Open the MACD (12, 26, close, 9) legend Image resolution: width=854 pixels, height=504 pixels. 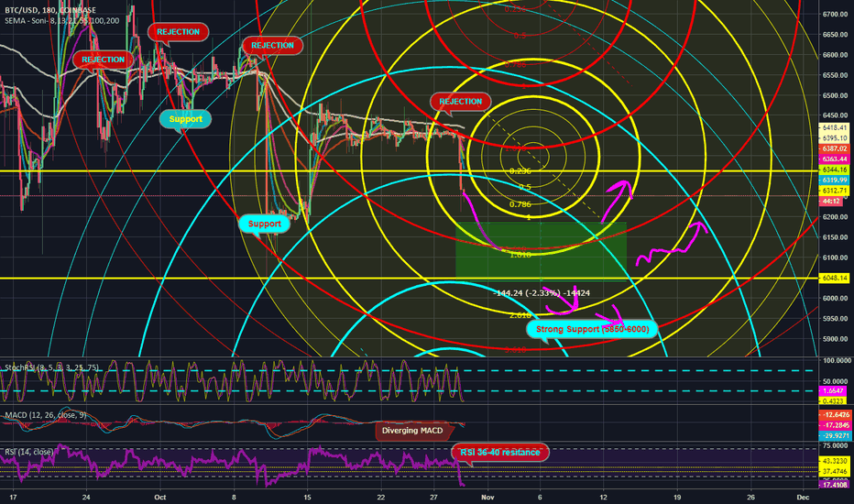pos(45,415)
